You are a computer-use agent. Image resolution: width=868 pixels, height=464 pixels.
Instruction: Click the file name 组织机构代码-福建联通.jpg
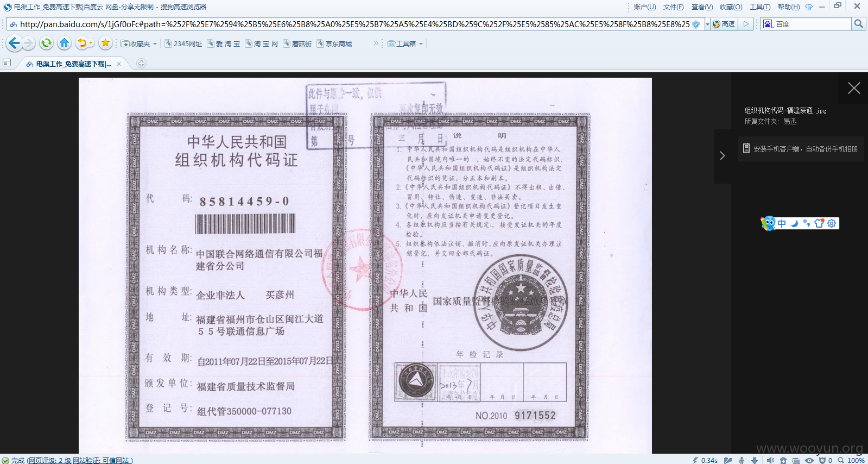(785, 110)
